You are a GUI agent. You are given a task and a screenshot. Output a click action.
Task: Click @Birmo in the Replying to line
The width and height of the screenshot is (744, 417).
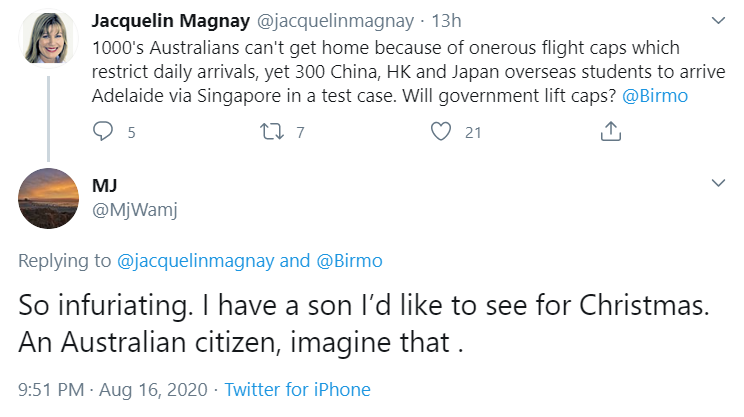351,261
